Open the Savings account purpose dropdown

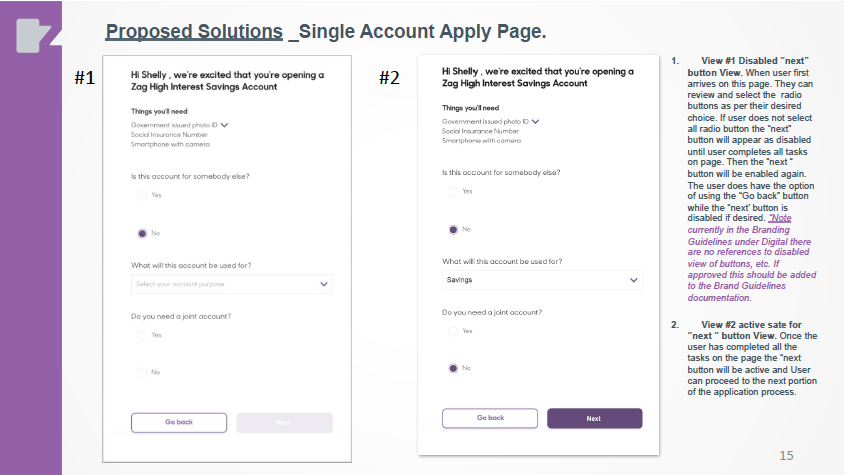(542, 280)
